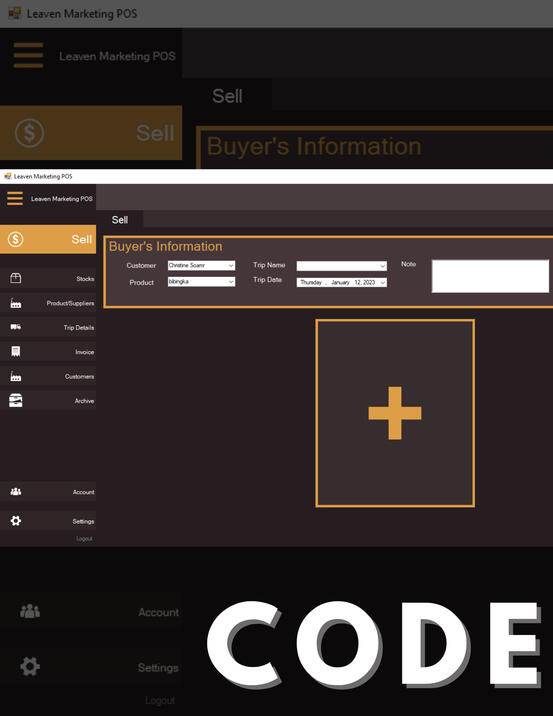Open the Trip Name combo box

point(342,266)
